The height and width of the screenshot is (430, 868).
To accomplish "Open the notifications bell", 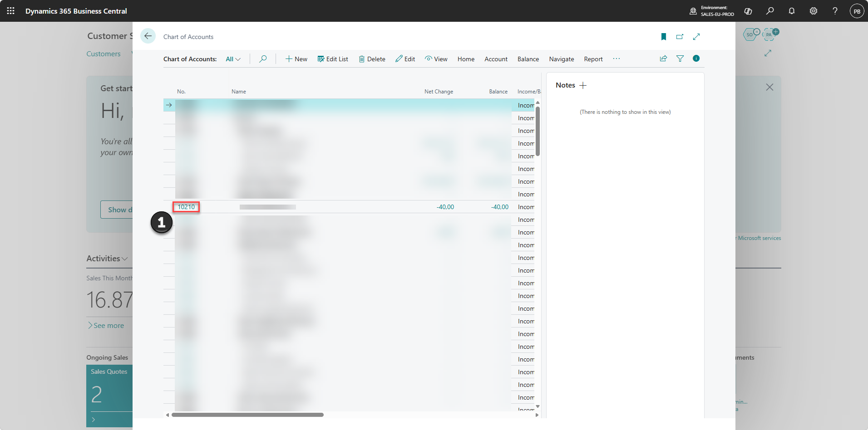I will point(792,11).
